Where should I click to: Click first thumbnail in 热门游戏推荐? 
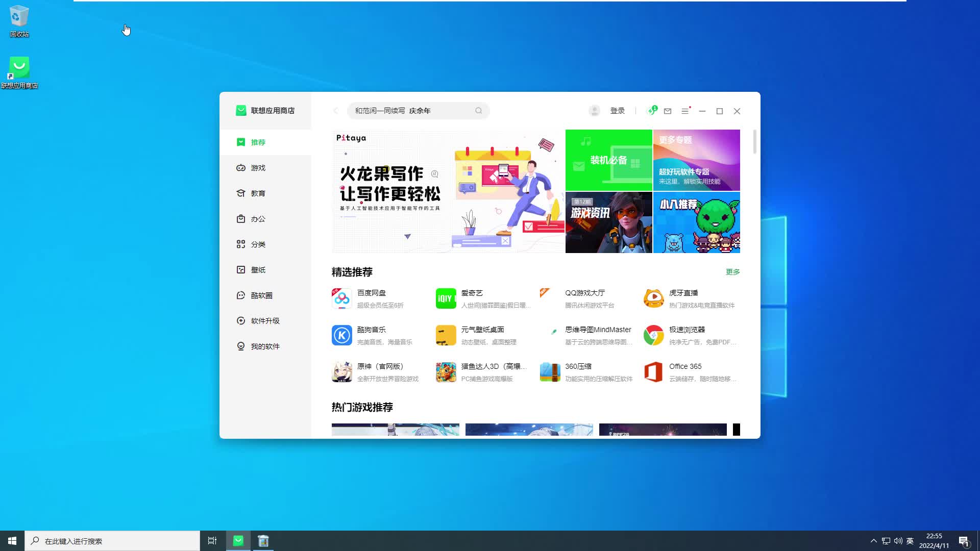pyautogui.click(x=396, y=430)
